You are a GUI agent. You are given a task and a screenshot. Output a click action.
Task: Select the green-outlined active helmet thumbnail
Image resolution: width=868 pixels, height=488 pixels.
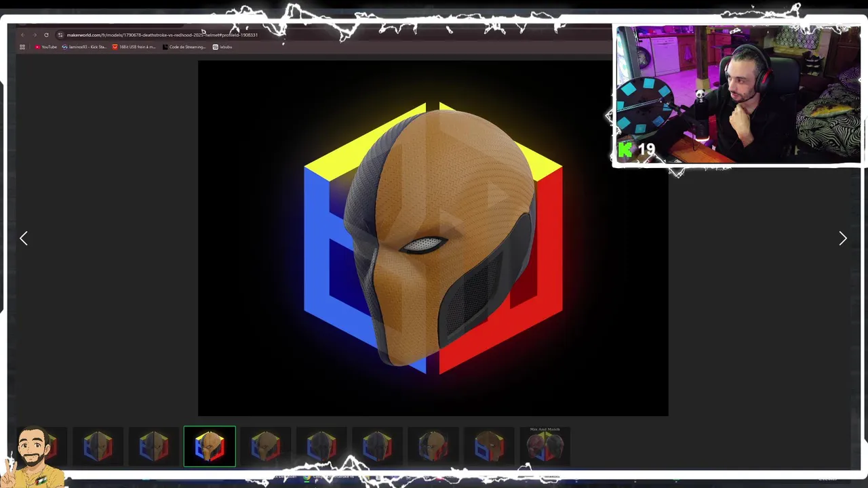[210, 447]
